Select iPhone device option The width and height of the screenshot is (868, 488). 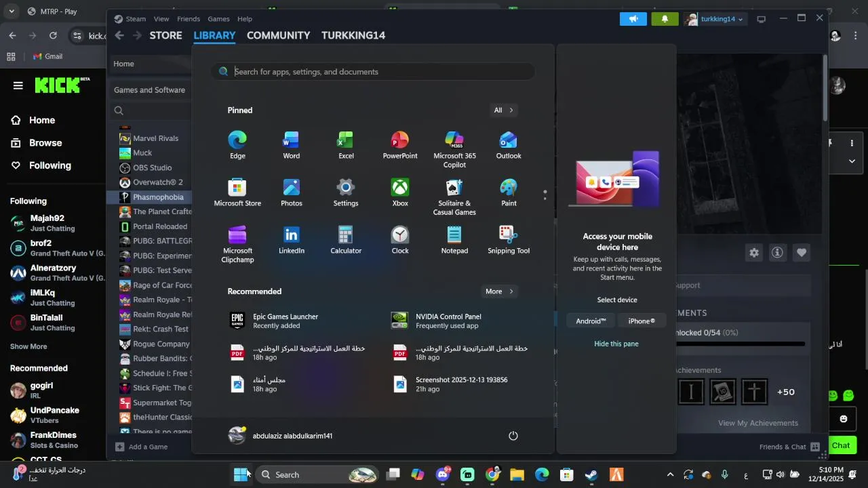coord(642,321)
